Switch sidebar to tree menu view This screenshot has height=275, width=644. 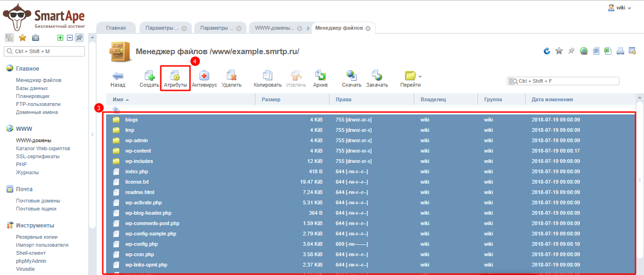(9, 38)
